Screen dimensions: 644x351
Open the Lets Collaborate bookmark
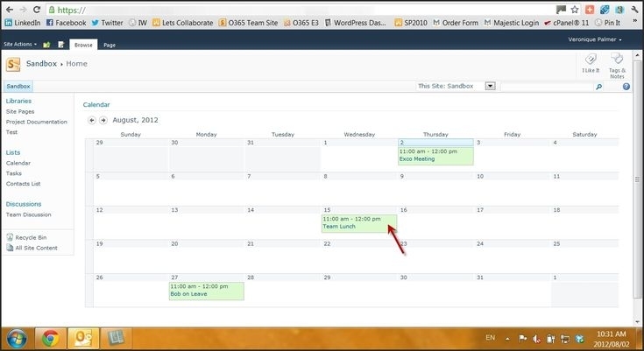point(183,23)
